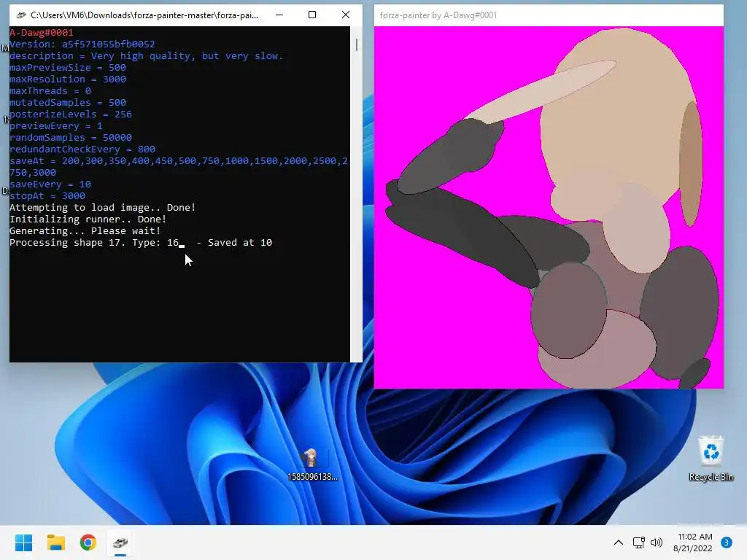Click the 'stopAt = 3000' line
The width and height of the screenshot is (747, 560).
pos(47,195)
